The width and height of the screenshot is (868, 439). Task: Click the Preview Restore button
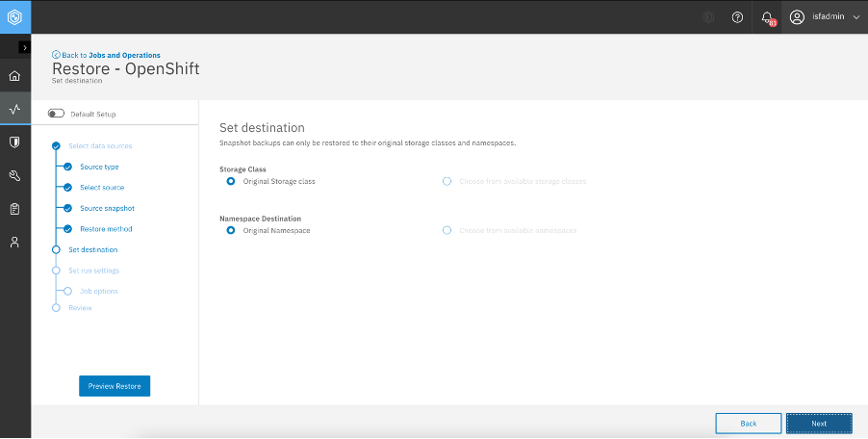tap(115, 386)
